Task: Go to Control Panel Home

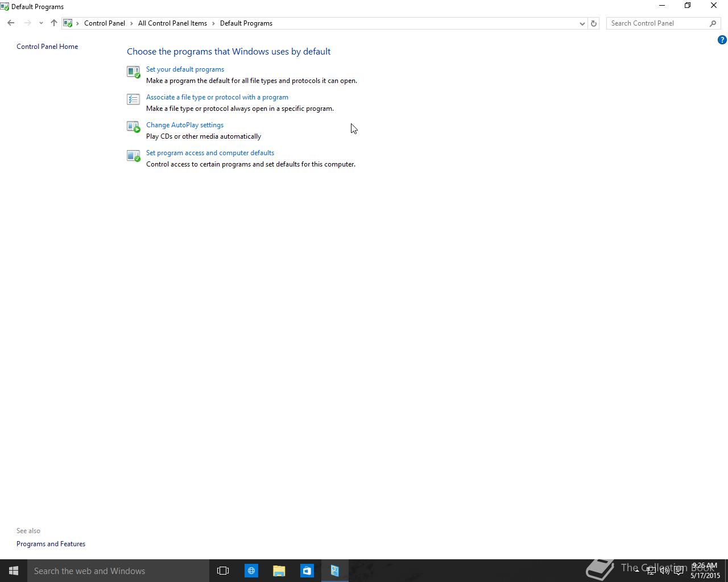Action: pos(47,47)
